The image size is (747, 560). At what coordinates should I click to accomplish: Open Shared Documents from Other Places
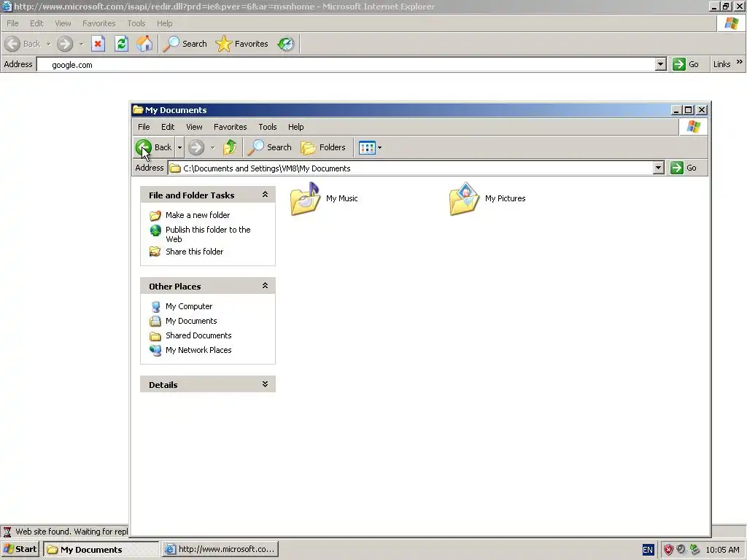198,335
